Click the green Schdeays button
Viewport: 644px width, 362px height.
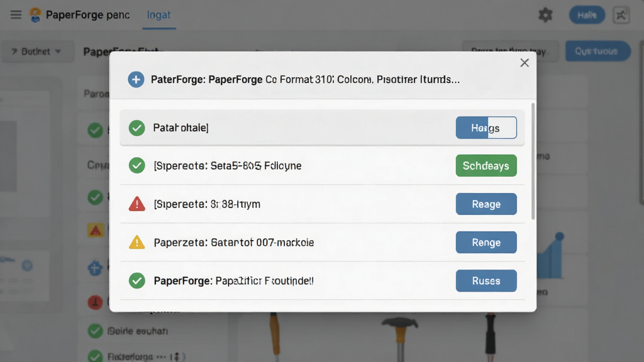tap(486, 165)
